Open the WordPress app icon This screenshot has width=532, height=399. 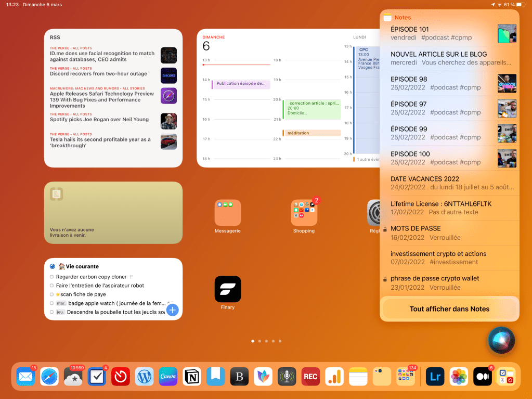point(145,376)
